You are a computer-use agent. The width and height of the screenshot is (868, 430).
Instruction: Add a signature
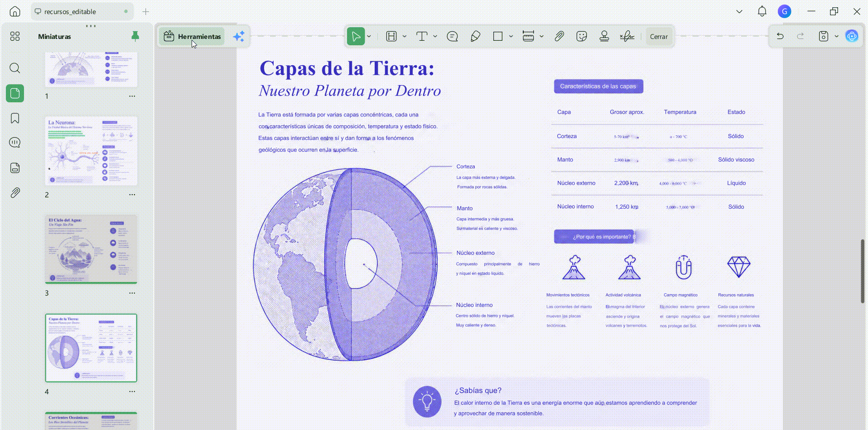[x=627, y=36]
